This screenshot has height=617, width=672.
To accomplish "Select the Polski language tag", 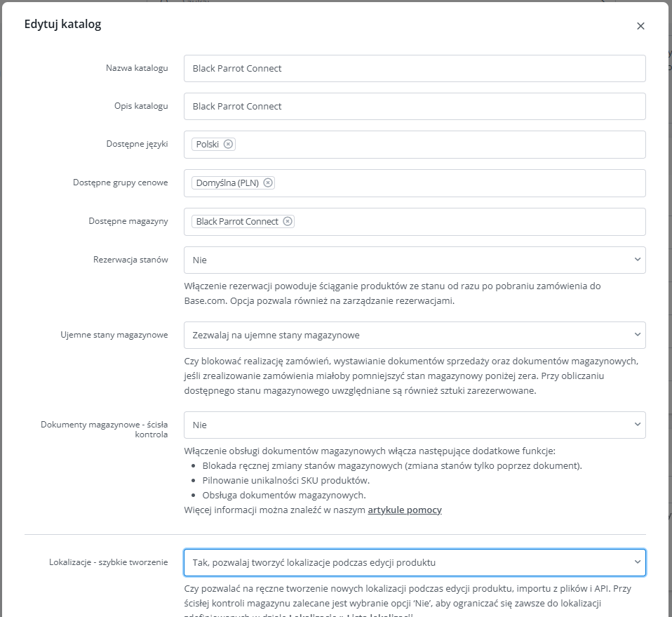I will [x=208, y=144].
